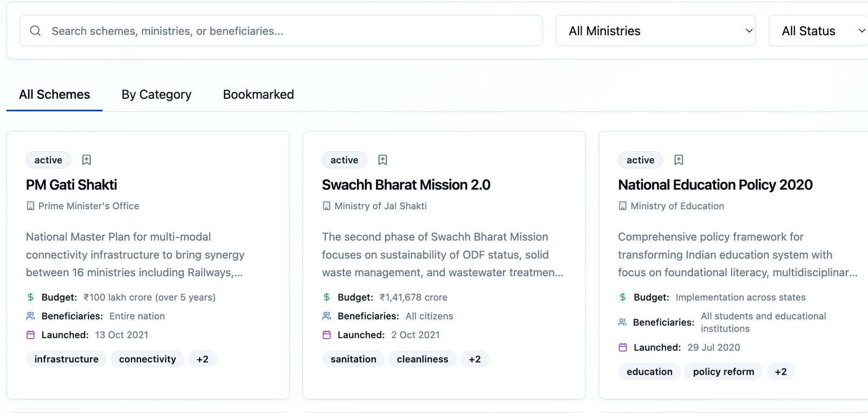Click beneficiaries people icon in Swachh Bharat card
Image resolution: width=868 pixels, height=413 pixels.
pos(327,316)
